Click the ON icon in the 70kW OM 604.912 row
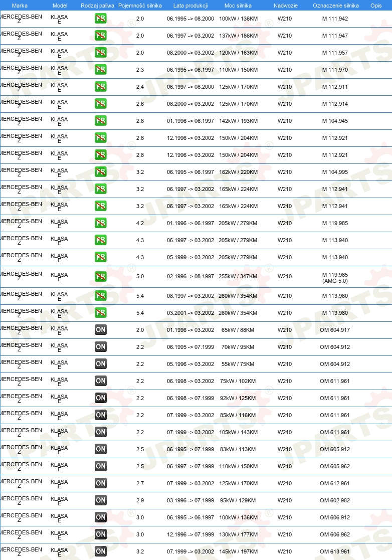392x560 pixels. [101, 347]
